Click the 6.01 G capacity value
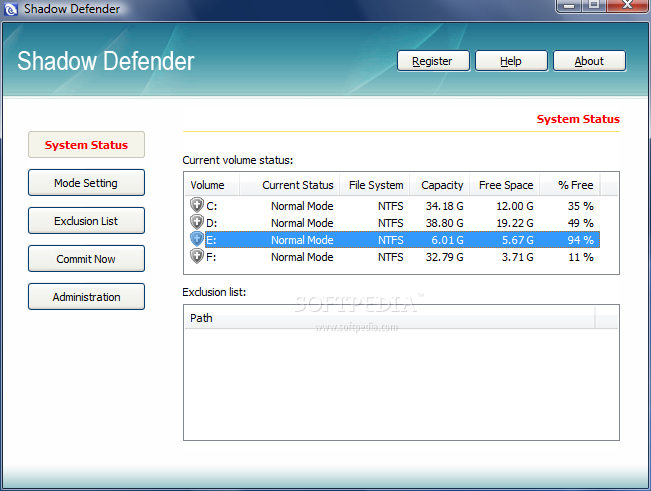The image size is (651, 491). pos(448,240)
